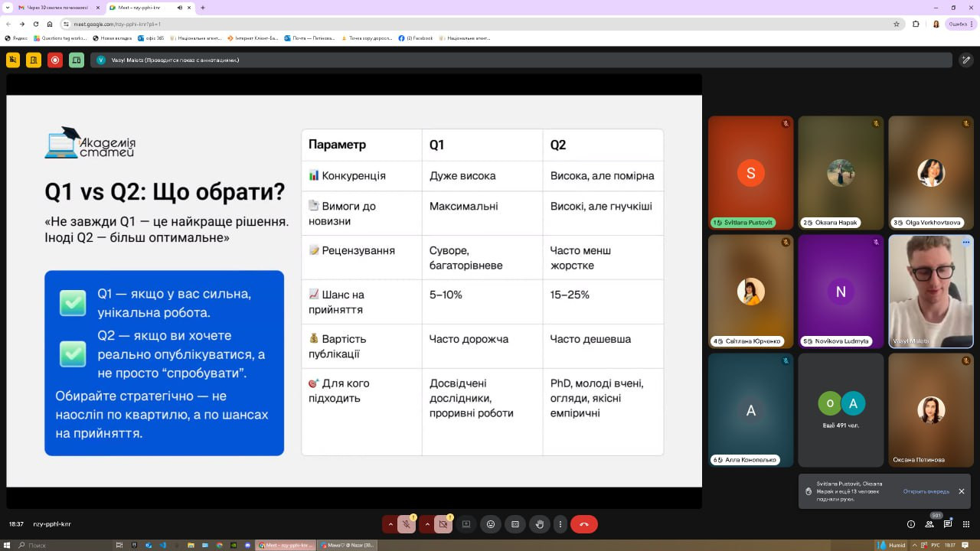Click the second yellow extension icon

(x=34, y=60)
